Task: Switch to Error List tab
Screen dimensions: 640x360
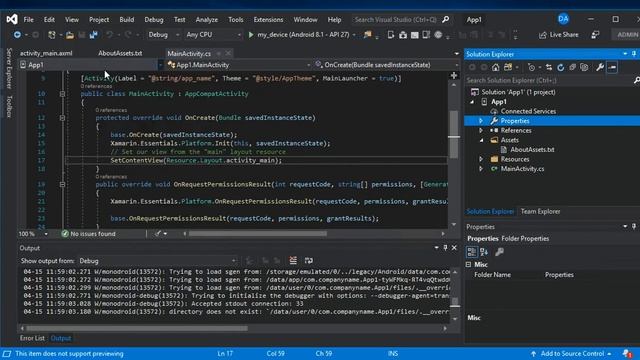Action: (32, 338)
